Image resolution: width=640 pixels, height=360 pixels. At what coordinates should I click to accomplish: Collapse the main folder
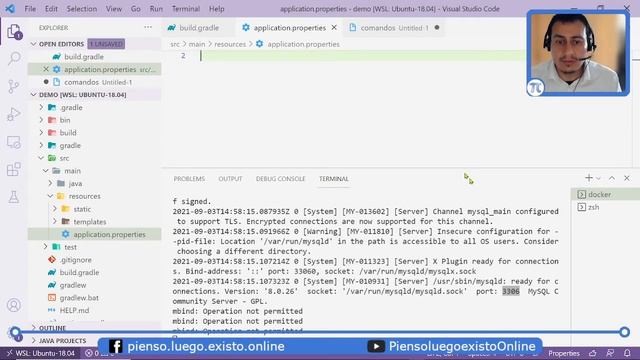46,171
